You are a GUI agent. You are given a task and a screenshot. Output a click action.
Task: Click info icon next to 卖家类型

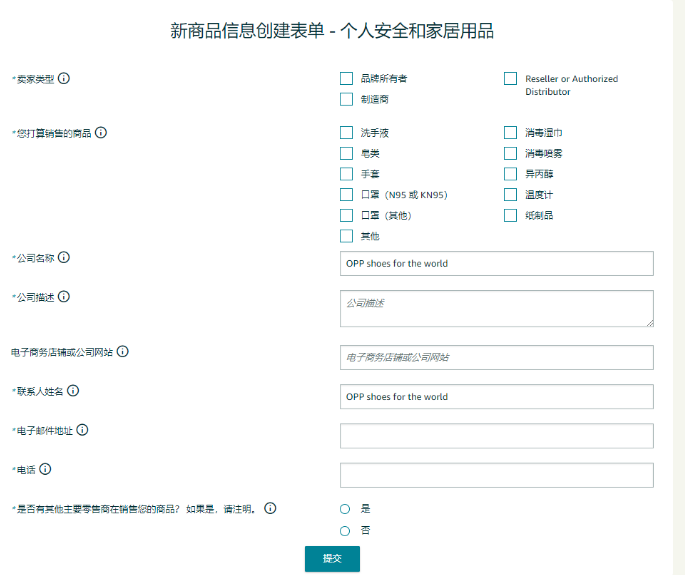64,78
